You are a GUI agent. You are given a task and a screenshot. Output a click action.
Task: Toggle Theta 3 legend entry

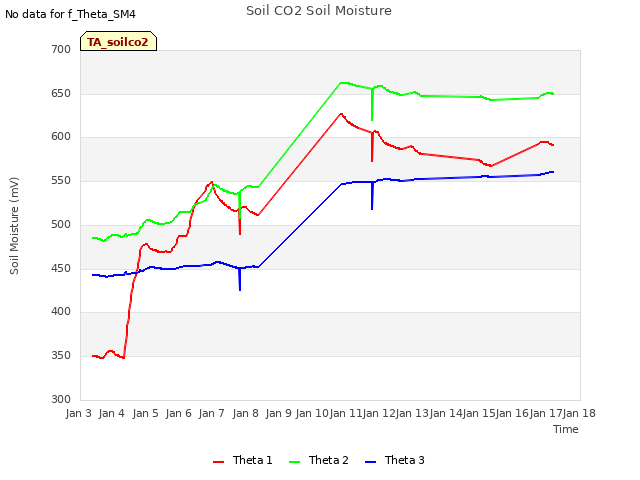(395, 460)
